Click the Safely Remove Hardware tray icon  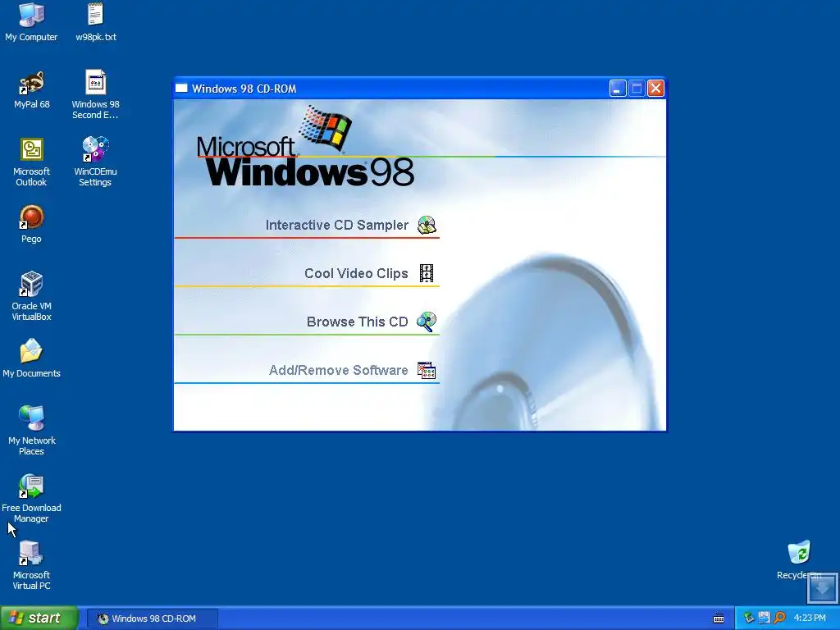tap(748, 619)
